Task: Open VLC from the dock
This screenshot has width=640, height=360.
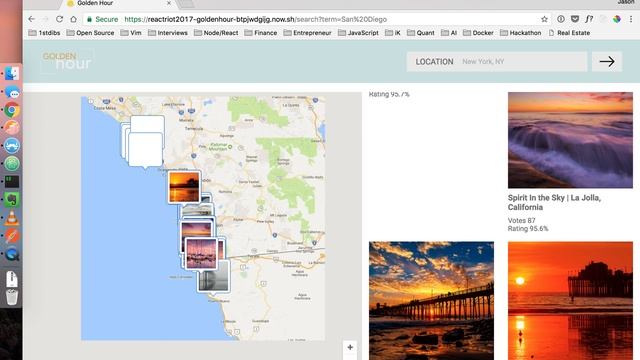Action: pos(12,218)
